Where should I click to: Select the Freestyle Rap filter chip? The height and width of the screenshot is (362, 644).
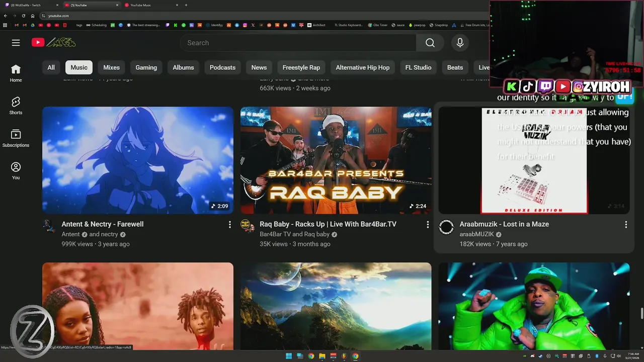[x=301, y=67]
